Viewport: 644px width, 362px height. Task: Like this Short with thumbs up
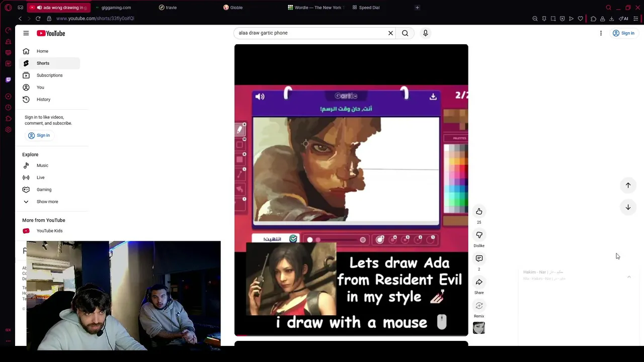coord(479,212)
